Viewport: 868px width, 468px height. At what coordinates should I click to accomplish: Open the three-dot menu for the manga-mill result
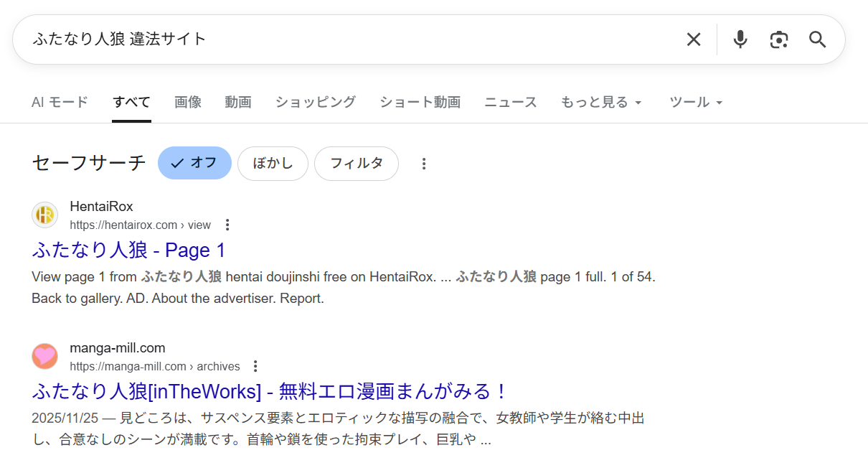255,365
